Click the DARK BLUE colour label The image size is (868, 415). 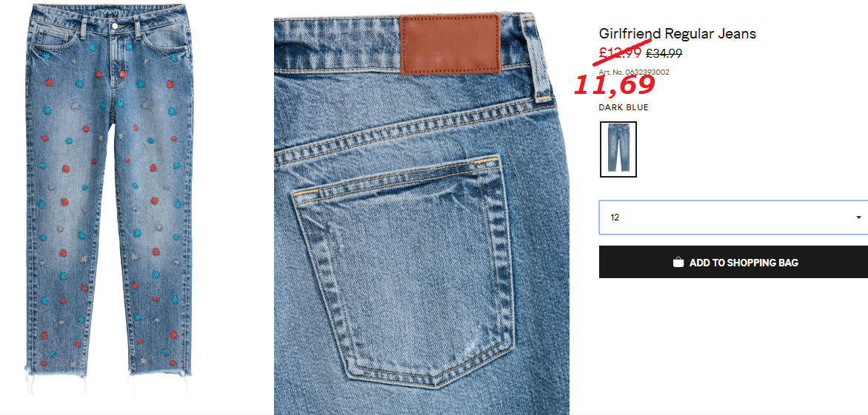[624, 107]
